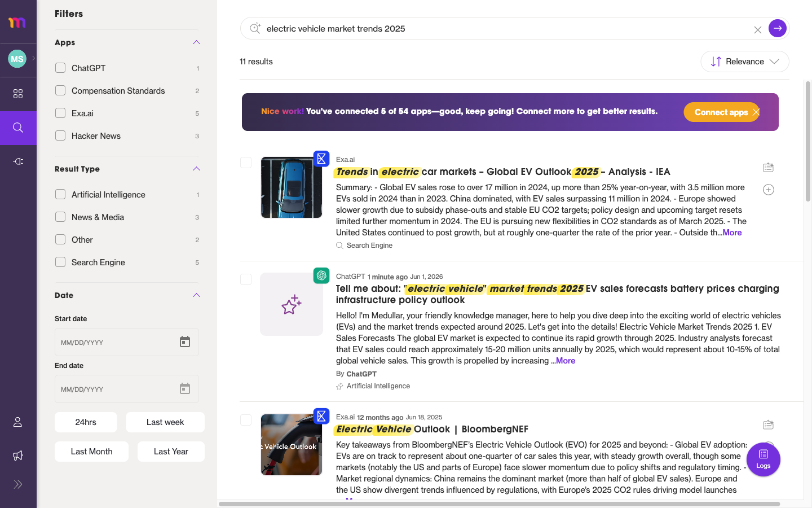812x508 pixels.
Task: Open the MS user avatar menu
Action: [17, 59]
